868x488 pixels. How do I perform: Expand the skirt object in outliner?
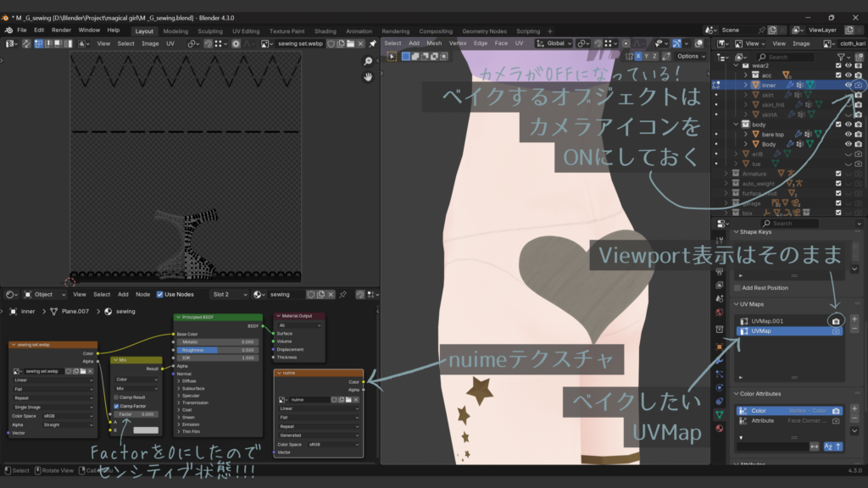coord(746,95)
